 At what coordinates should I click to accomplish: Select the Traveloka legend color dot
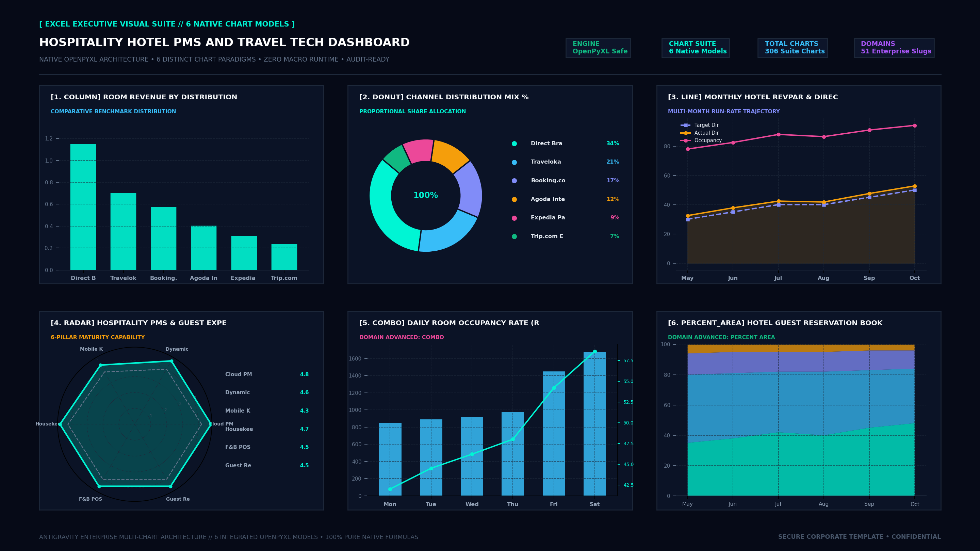(514, 162)
